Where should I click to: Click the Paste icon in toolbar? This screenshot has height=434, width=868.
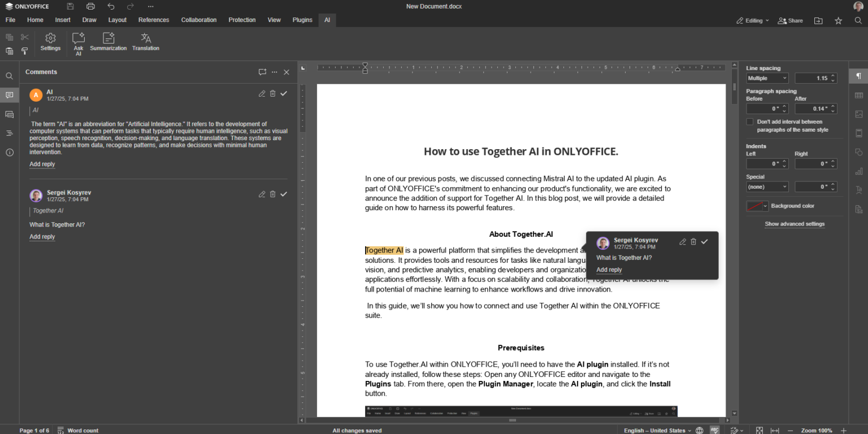click(9, 51)
